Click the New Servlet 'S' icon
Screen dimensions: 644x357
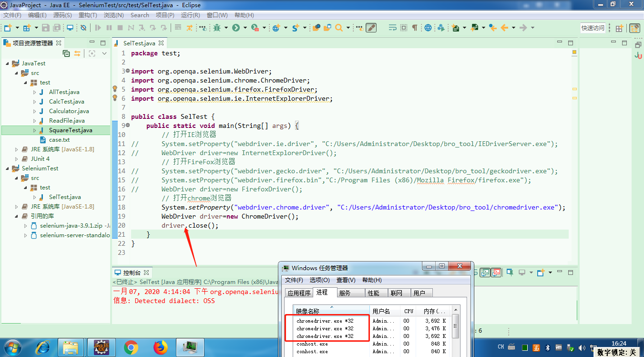pos(296,28)
